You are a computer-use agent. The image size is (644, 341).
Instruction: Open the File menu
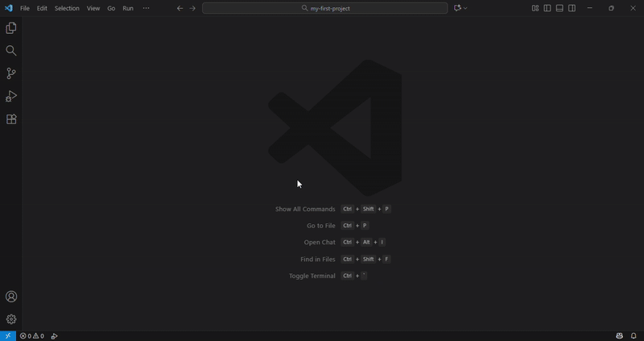point(25,8)
